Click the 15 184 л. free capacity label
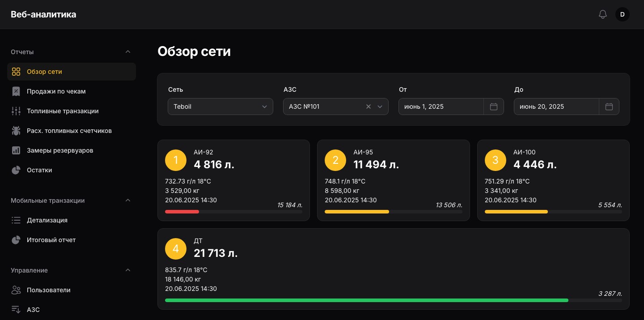Viewport: 644px width, 320px height. click(x=290, y=205)
